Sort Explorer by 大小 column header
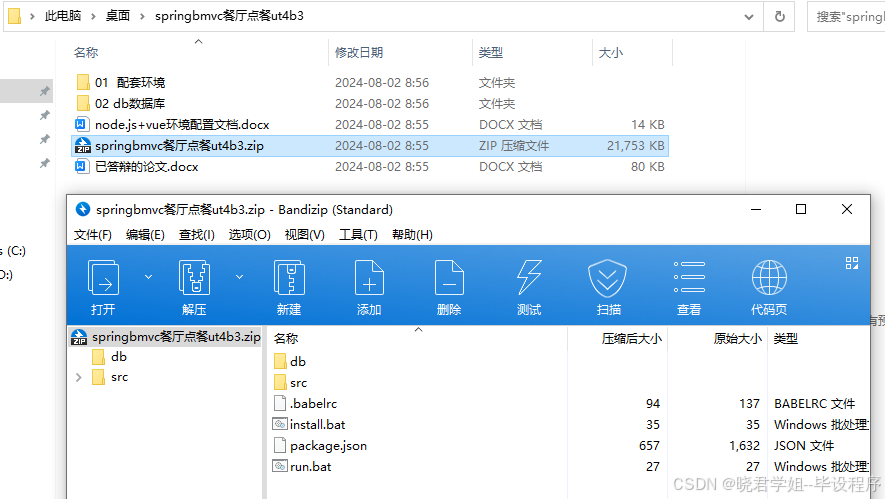This screenshot has width=885, height=499. click(611, 52)
